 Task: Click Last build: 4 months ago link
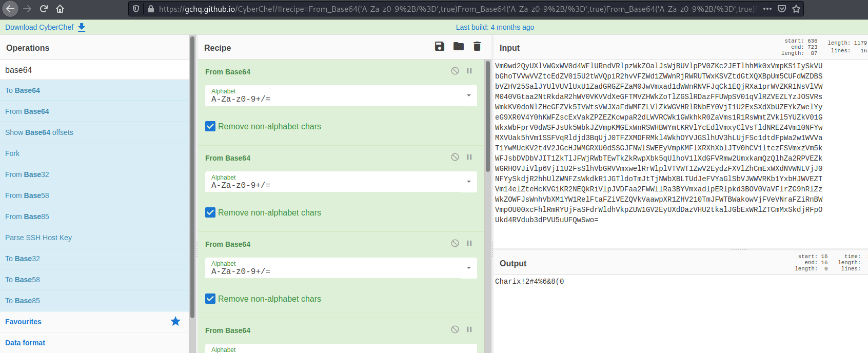point(495,27)
